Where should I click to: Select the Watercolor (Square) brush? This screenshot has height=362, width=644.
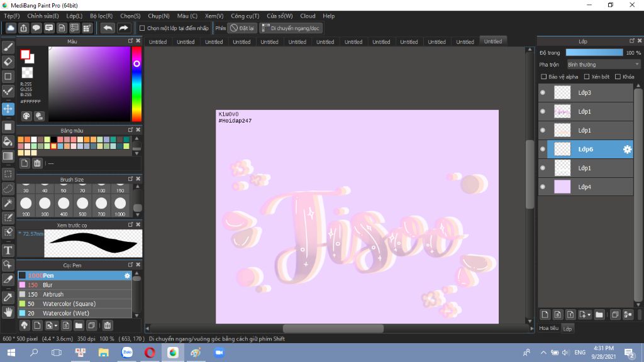click(x=74, y=304)
